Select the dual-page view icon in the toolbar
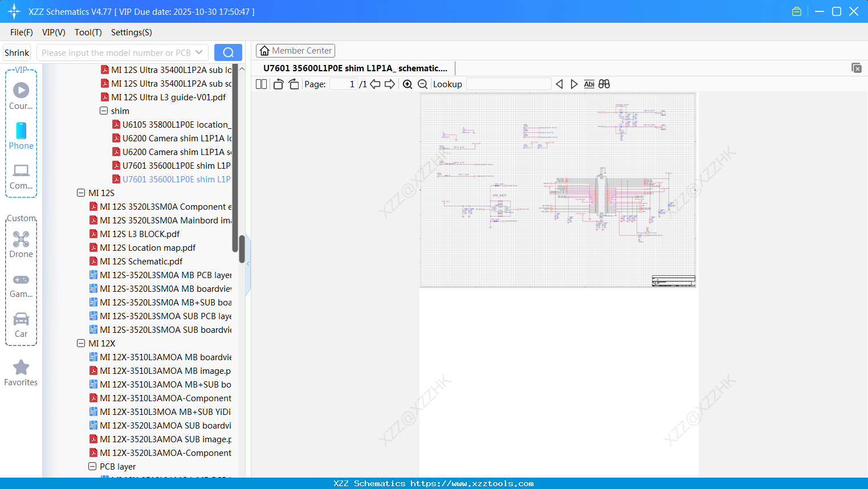Image resolution: width=868 pixels, height=489 pixels. tap(260, 84)
